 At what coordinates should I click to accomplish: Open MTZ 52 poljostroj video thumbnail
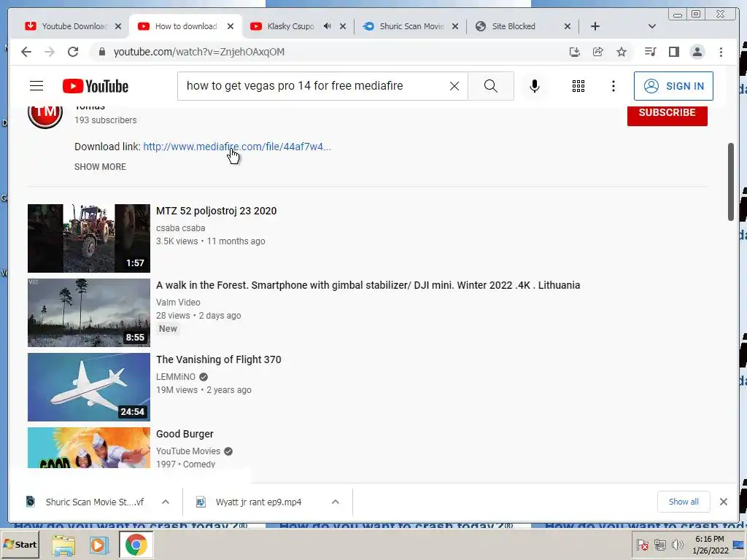pos(88,238)
